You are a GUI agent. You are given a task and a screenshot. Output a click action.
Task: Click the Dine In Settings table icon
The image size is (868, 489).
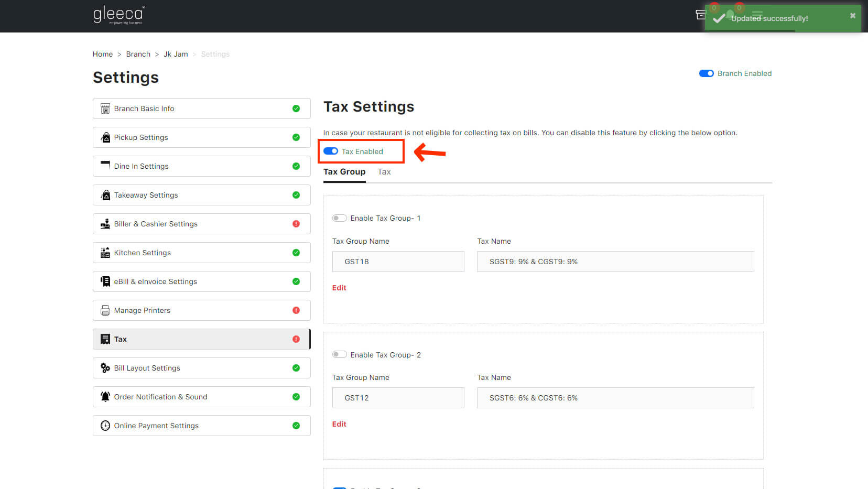(105, 165)
